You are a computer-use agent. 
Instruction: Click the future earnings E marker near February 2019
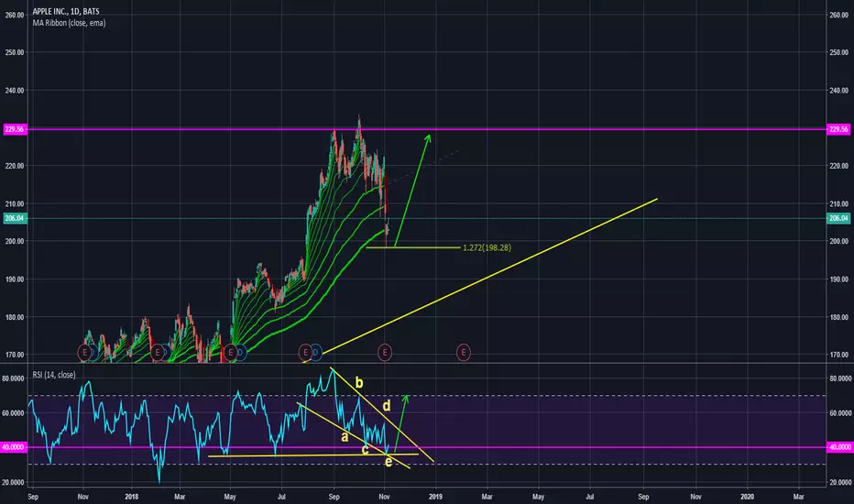click(x=464, y=353)
